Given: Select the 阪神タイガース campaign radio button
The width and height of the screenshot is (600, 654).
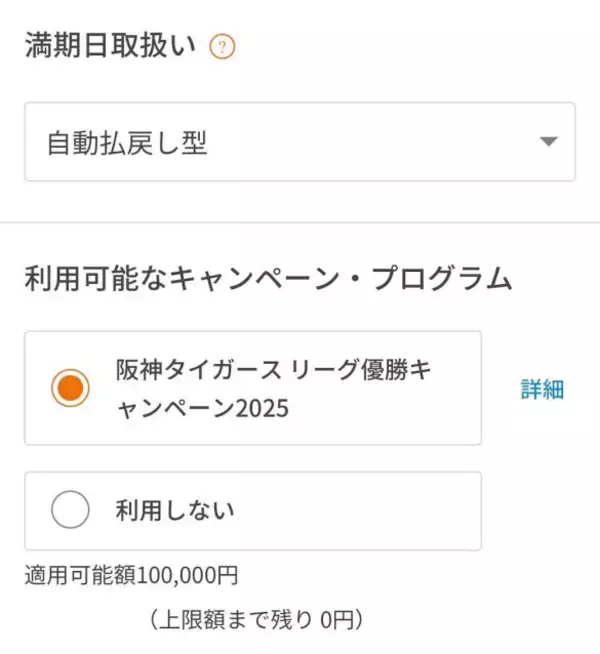Looking at the screenshot, I should [x=70, y=388].
